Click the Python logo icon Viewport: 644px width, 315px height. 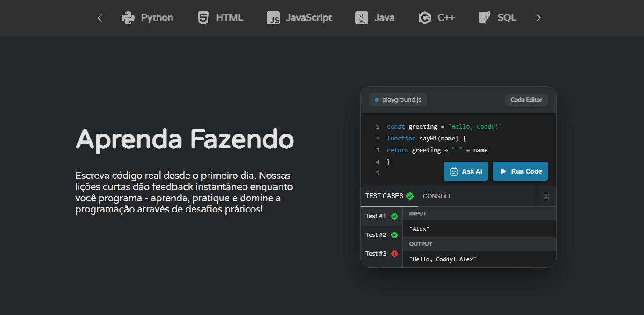point(128,18)
